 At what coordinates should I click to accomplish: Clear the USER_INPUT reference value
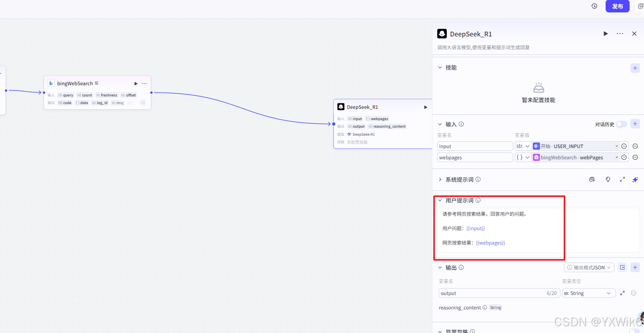pos(617,146)
